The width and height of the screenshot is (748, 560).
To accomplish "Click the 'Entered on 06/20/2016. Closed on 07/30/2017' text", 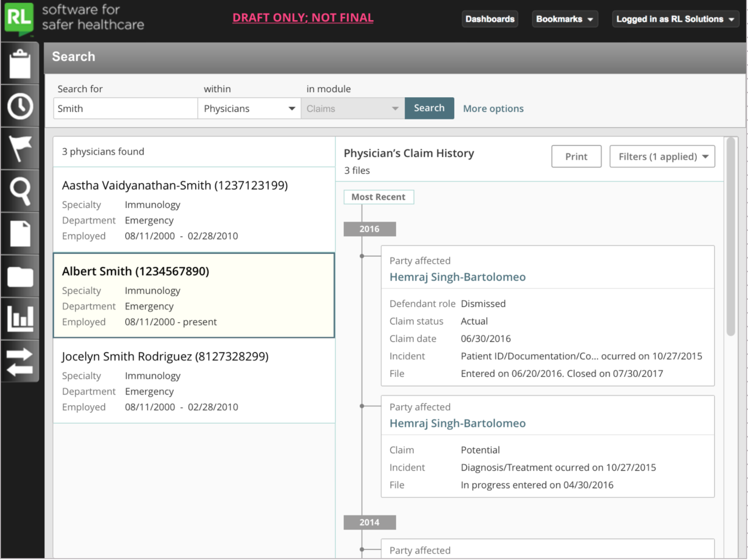I will 562,373.
